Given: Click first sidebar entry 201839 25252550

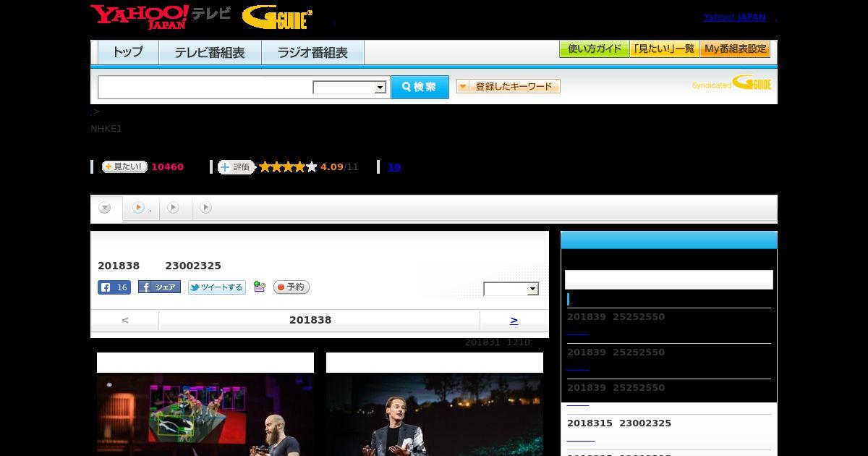Looking at the screenshot, I should 616,317.
